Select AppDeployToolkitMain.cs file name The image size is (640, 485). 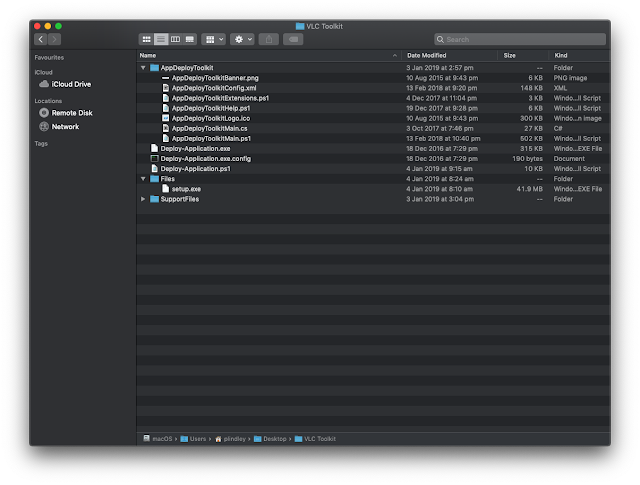(209, 128)
